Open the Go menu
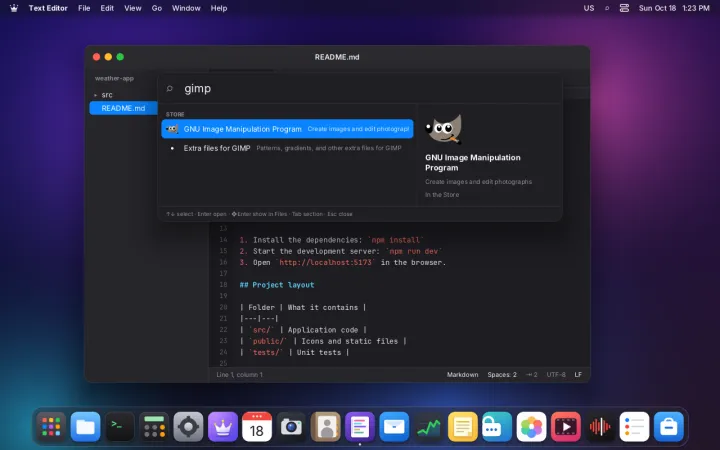Viewport: 720px width, 450px height. [157, 8]
